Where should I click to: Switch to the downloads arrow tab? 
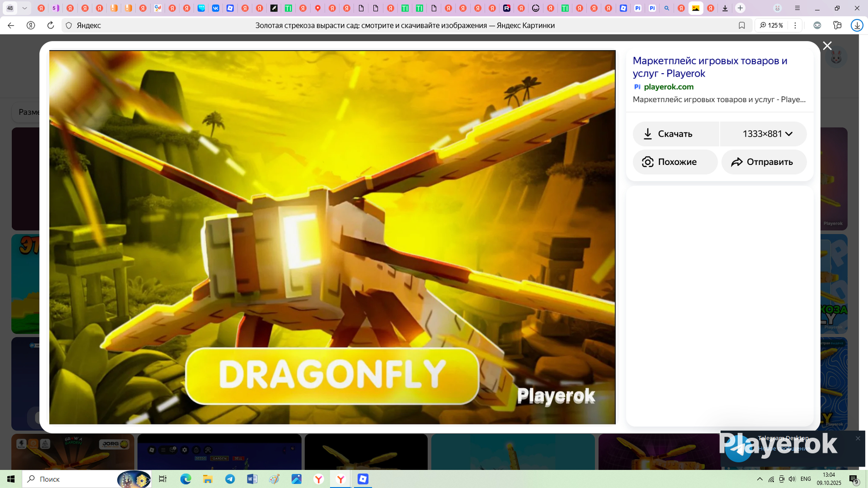pyautogui.click(x=725, y=8)
